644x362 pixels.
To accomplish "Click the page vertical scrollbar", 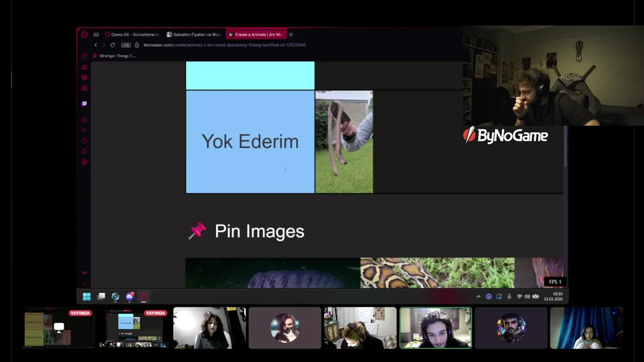I will click(566, 146).
